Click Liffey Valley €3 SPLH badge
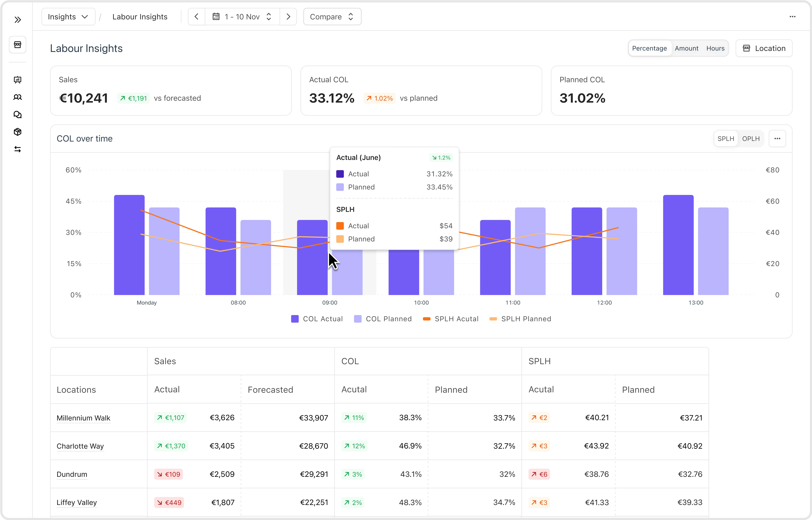 (x=539, y=502)
